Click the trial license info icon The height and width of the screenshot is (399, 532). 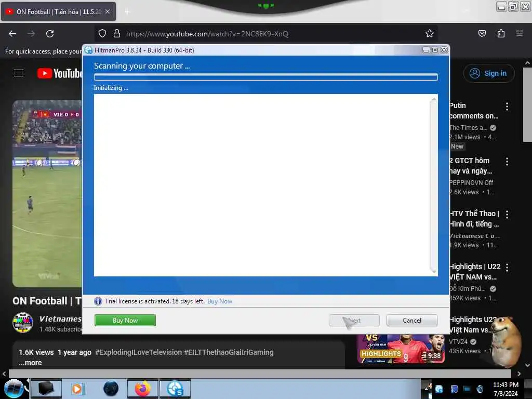(x=98, y=301)
